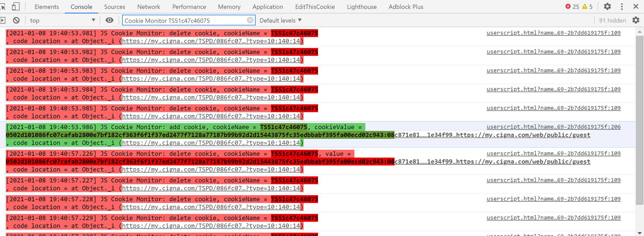Show the console sidebar panel icon
Image resolution: width=644 pixels, height=236 pixels.
coord(3,20)
